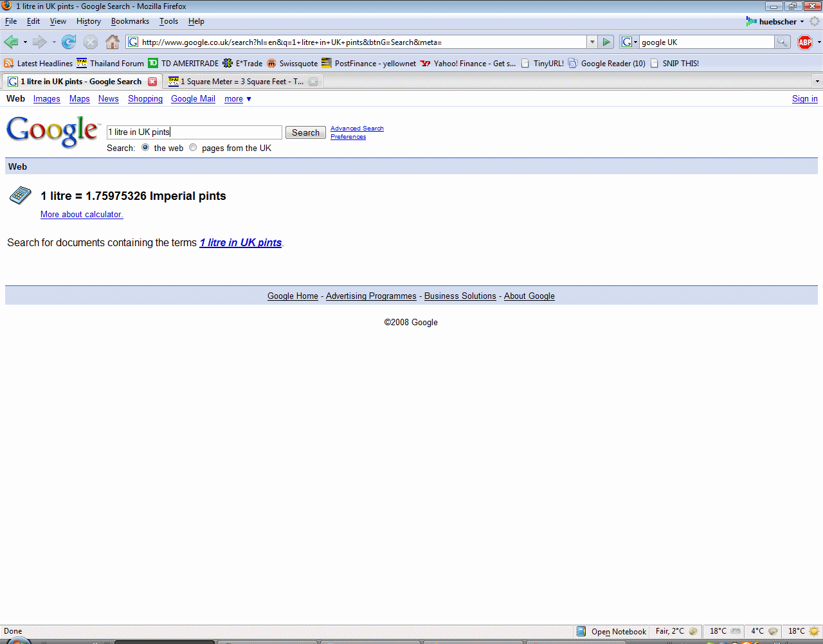Open the Forward history dropdown arrow
The image size is (823, 644).
[x=54, y=42]
